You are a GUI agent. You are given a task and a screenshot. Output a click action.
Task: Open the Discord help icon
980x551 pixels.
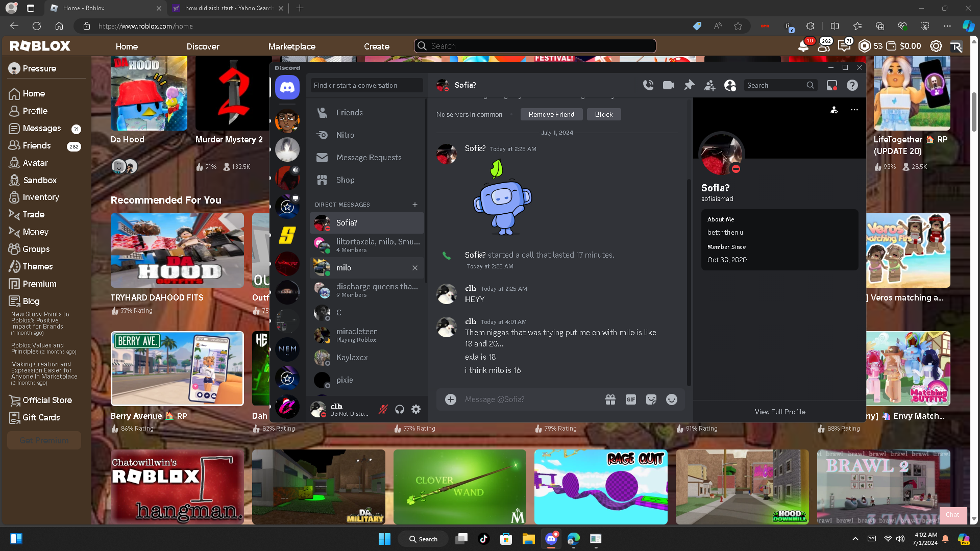tap(852, 85)
